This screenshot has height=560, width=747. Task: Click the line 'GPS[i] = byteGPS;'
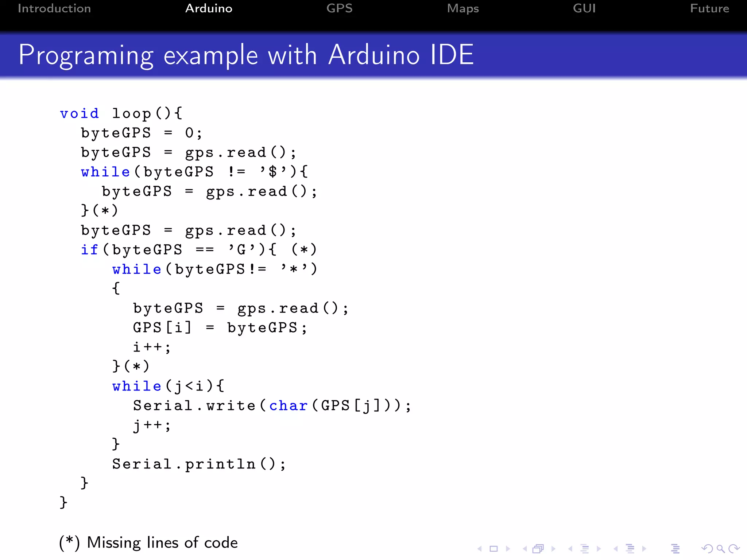pyautogui.click(x=220, y=327)
